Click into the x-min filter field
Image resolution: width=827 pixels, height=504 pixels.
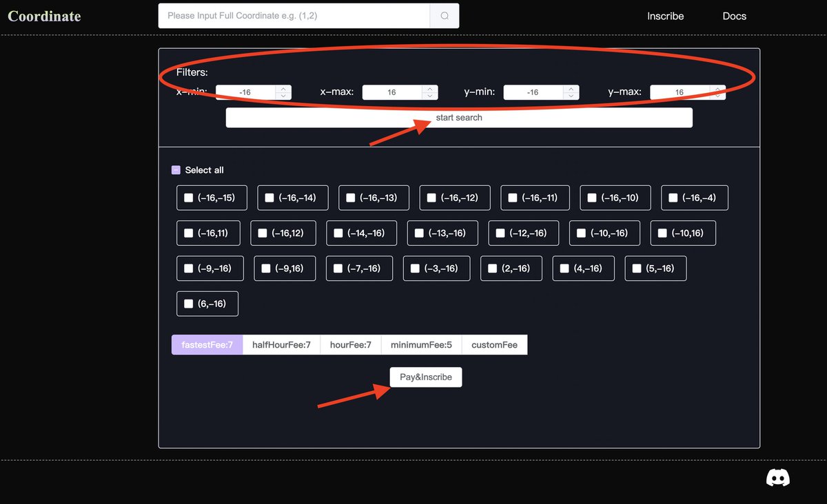[x=245, y=92]
